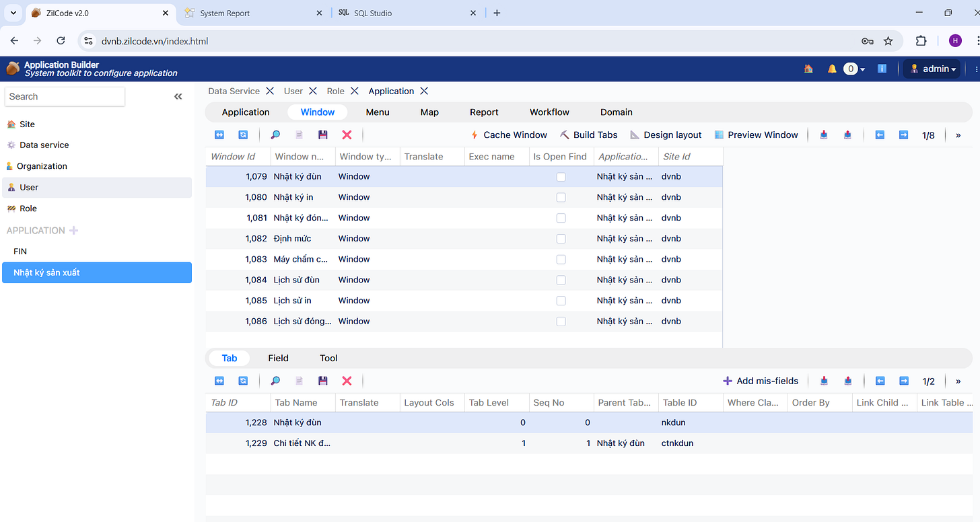Click the red delete X in Tab toolbar

347,381
